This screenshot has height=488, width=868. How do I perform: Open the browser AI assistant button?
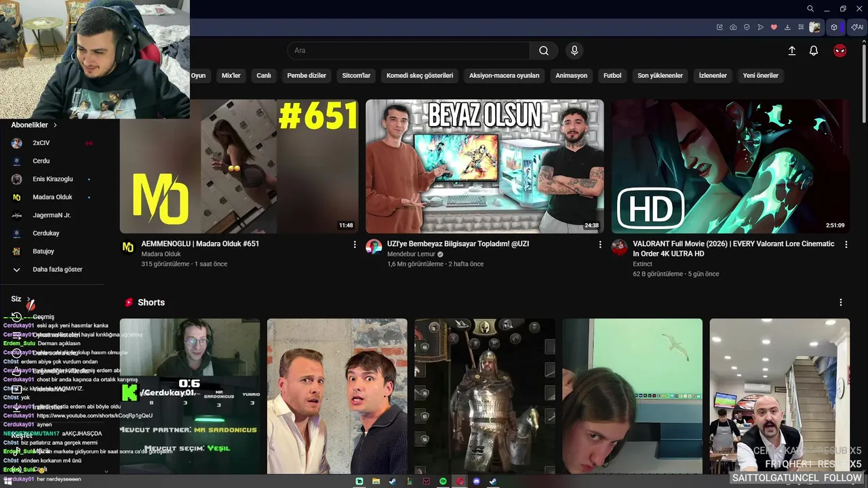pyautogui.click(x=857, y=27)
